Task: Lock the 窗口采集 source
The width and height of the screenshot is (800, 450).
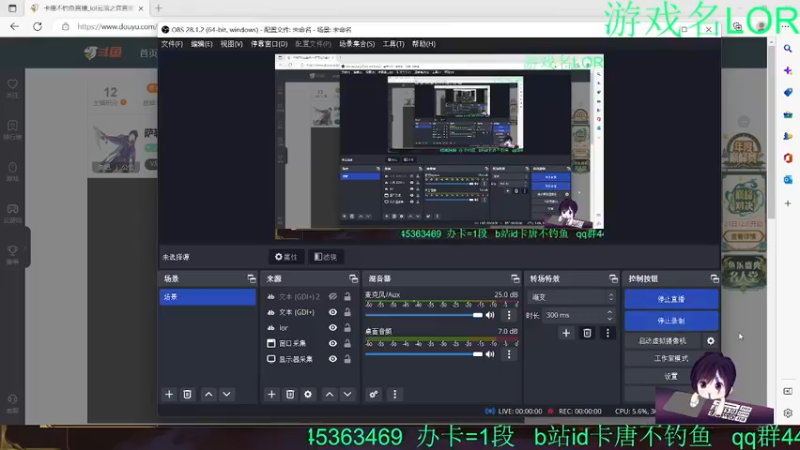Action: (347, 343)
